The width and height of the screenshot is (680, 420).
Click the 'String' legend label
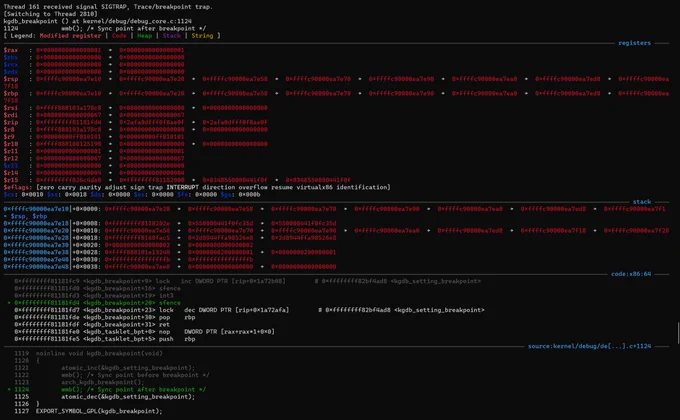coord(202,36)
